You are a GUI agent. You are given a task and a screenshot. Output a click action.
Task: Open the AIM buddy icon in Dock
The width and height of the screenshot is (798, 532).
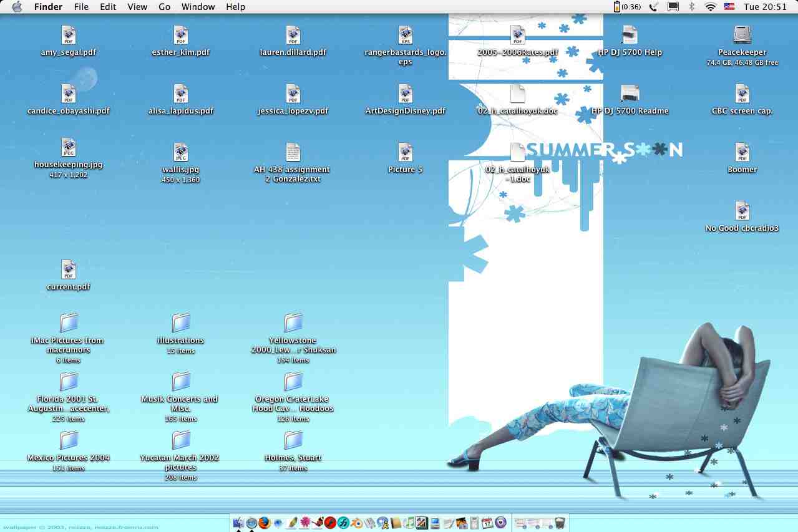tap(382, 523)
